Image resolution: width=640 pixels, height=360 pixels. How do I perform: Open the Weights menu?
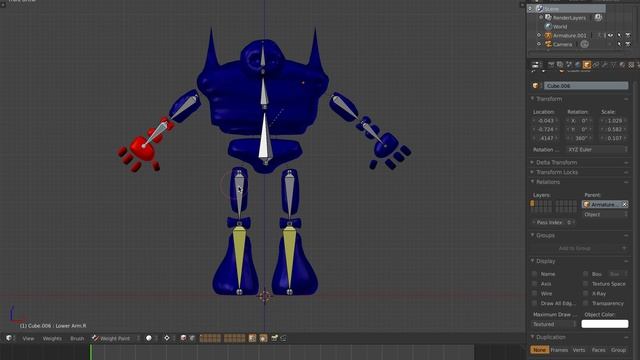coord(52,338)
